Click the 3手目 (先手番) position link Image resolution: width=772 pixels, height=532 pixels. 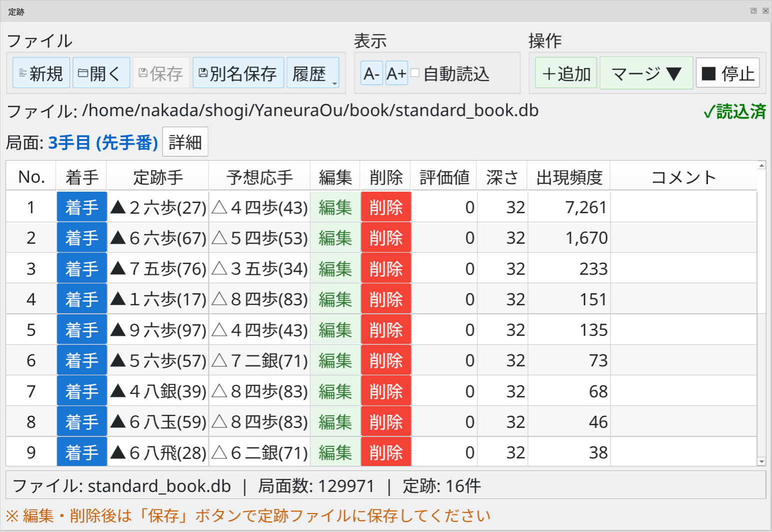pyautogui.click(x=102, y=142)
